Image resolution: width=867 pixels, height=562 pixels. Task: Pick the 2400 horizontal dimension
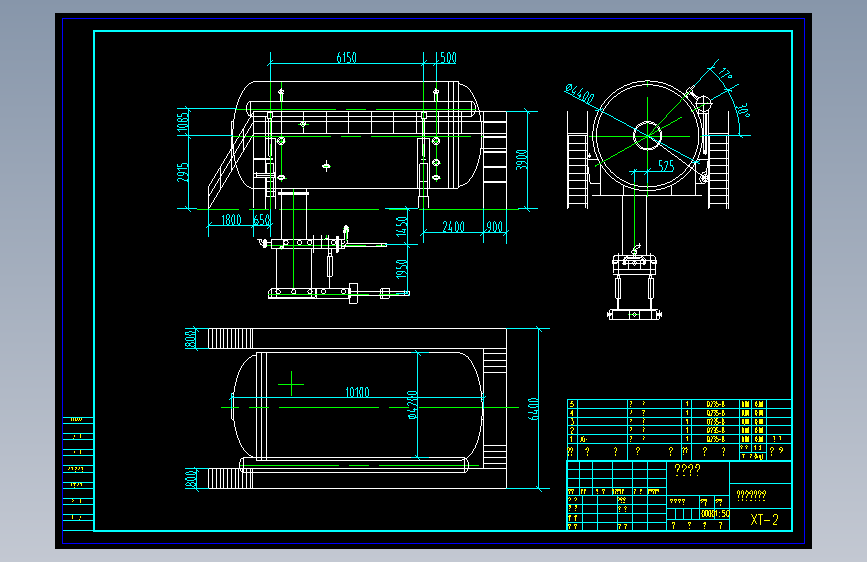click(x=453, y=227)
